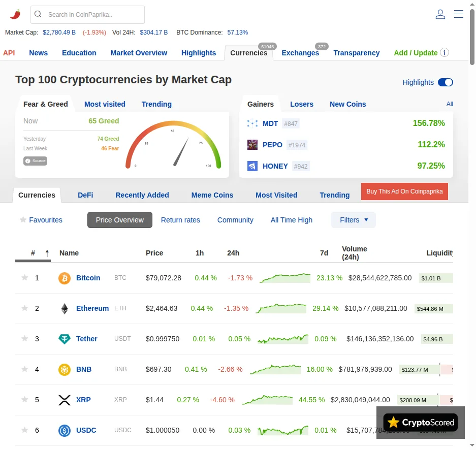Sort by the Price column header

[154, 253]
